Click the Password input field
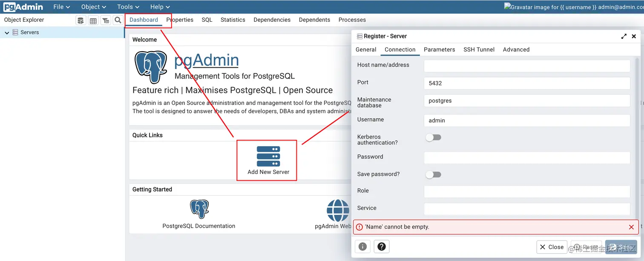644x261 pixels. (x=527, y=158)
